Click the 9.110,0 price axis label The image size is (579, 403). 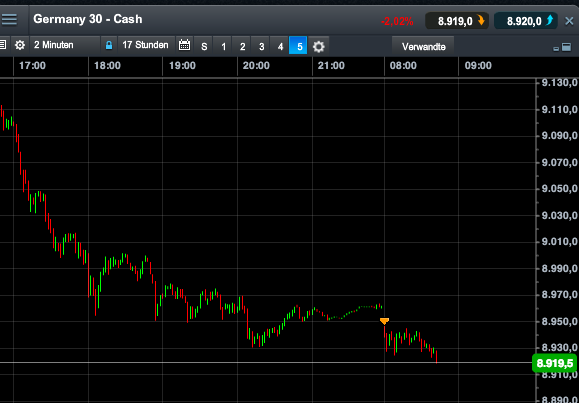[559, 109]
